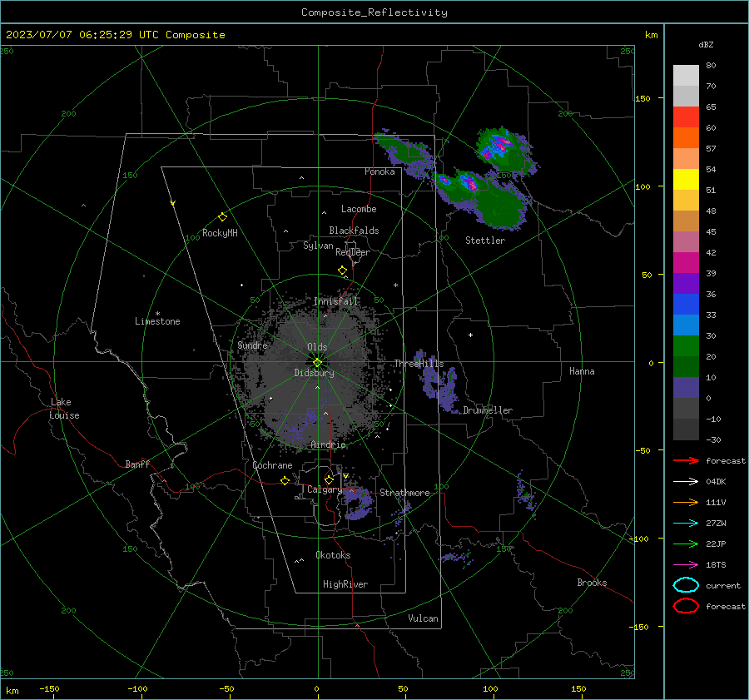This screenshot has width=749, height=700.
Task: Click the Airdrie city label
Action: pyautogui.click(x=328, y=444)
